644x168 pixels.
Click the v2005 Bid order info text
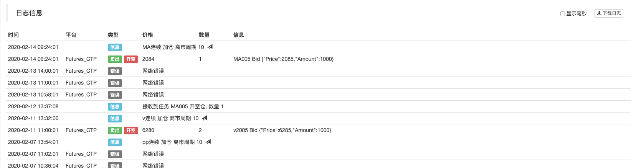coord(282,130)
